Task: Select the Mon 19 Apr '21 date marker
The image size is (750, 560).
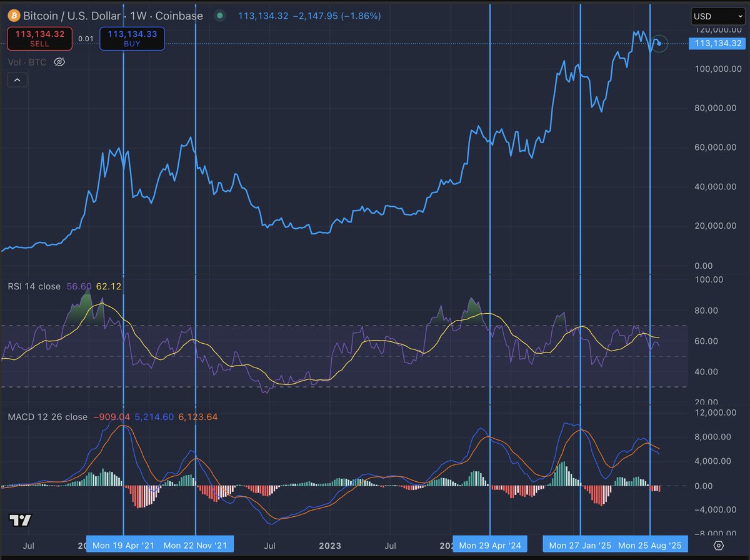Action: 122,545
